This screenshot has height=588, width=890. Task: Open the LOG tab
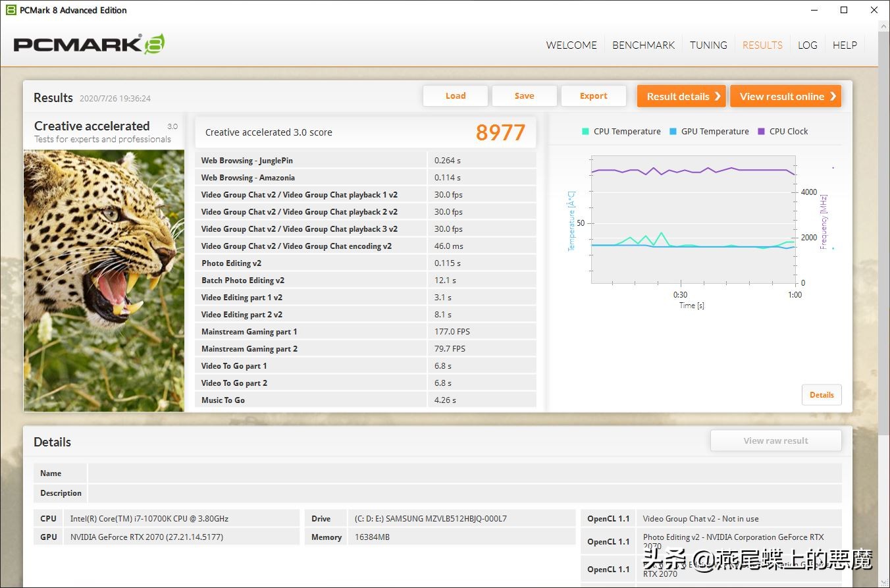tap(807, 45)
